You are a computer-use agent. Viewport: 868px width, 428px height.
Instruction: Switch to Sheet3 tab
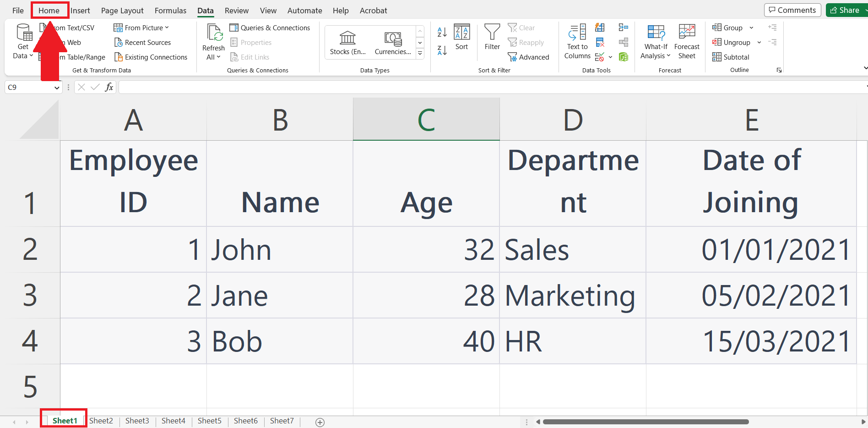point(137,420)
